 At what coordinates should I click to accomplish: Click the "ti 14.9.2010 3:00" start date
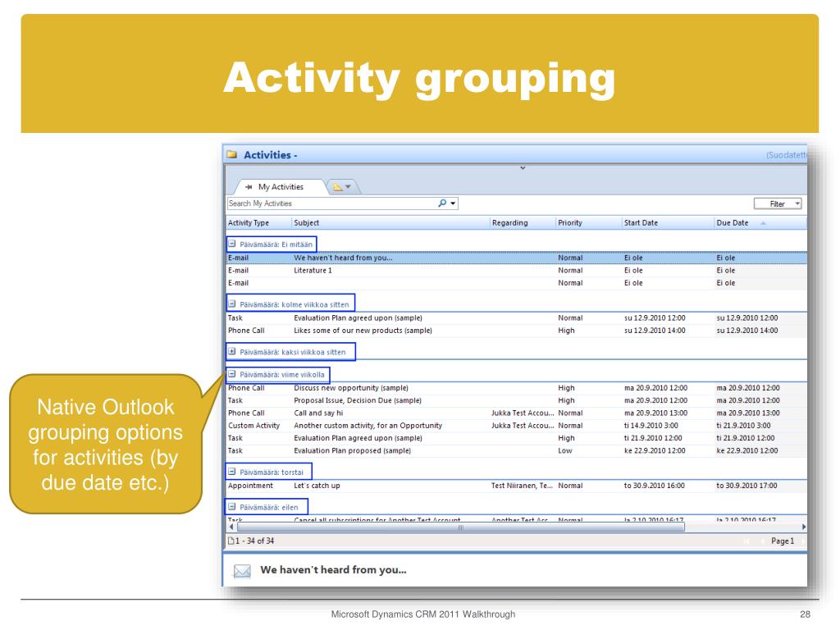[x=651, y=426]
